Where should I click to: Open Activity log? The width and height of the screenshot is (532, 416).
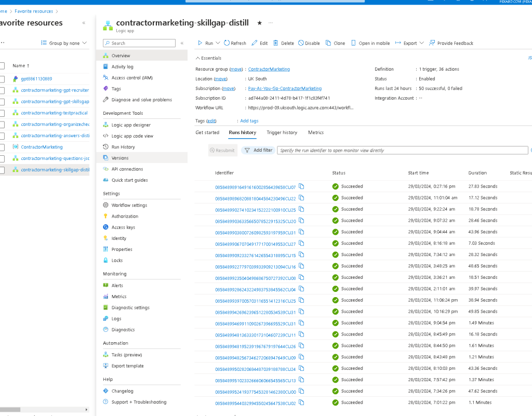[122, 67]
